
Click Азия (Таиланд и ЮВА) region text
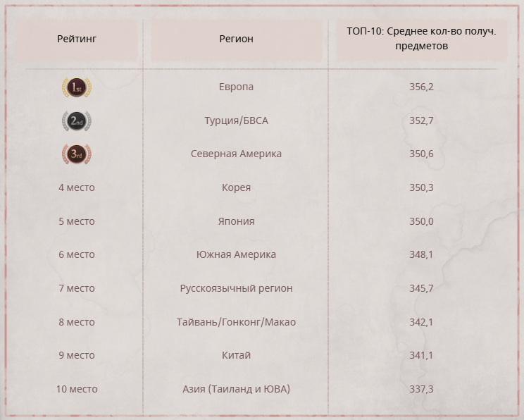(x=236, y=389)
